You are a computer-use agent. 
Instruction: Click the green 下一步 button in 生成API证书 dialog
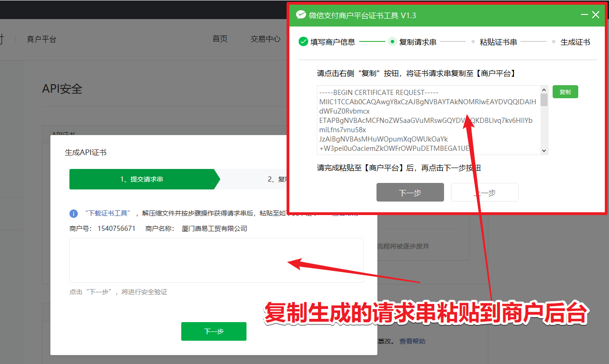214,331
